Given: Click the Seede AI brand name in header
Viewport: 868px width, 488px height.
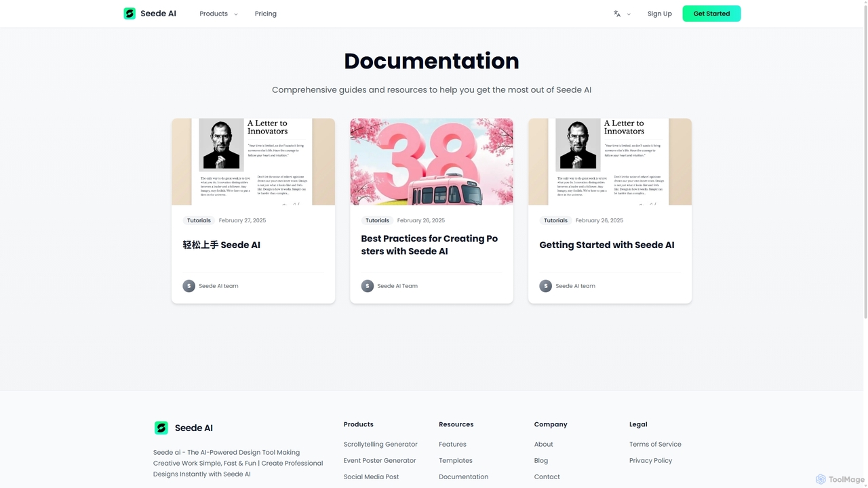Looking at the screenshot, I should (x=158, y=14).
